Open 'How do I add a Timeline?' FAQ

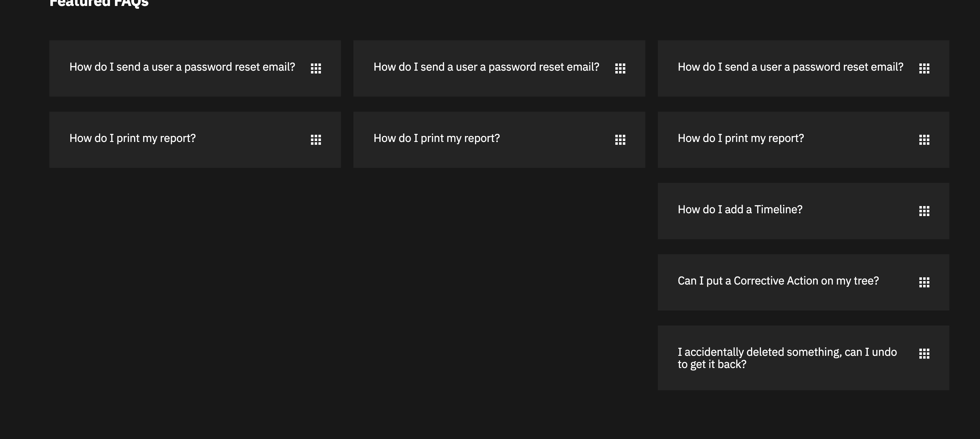click(x=740, y=209)
